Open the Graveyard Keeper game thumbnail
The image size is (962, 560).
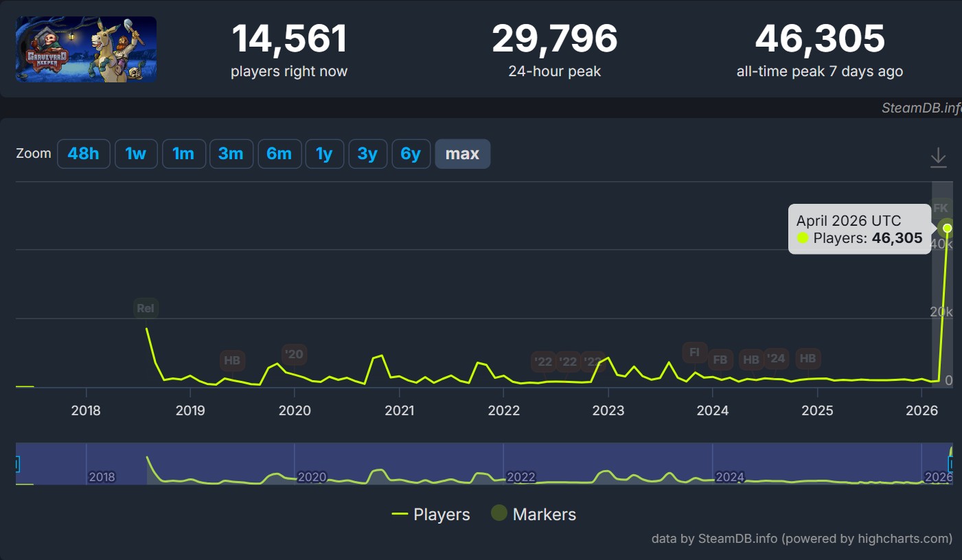pyautogui.click(x=87, y=49)
